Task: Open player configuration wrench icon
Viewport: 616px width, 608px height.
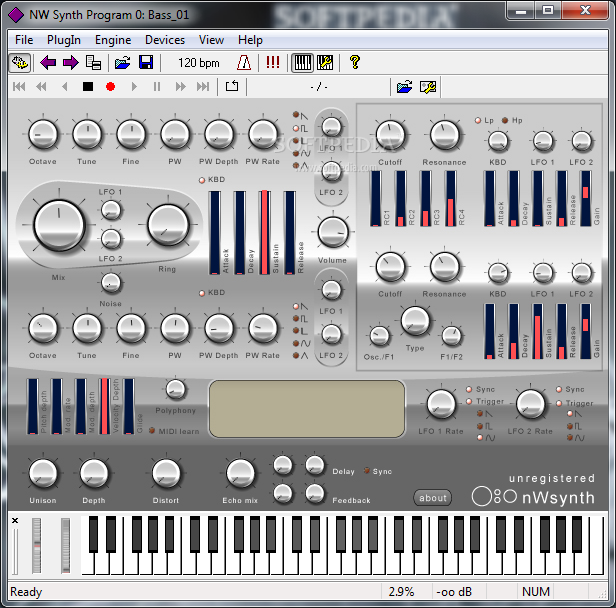Action: pos(428,86)
